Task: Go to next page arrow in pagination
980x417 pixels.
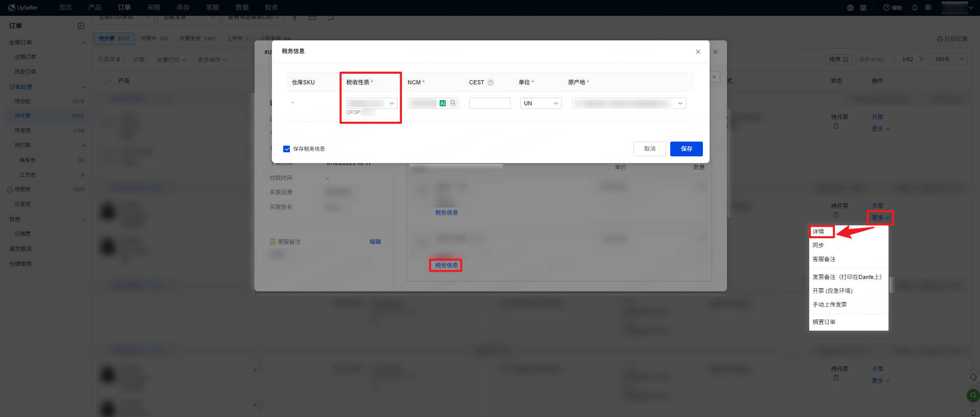Action: click(x=921, y=59)
